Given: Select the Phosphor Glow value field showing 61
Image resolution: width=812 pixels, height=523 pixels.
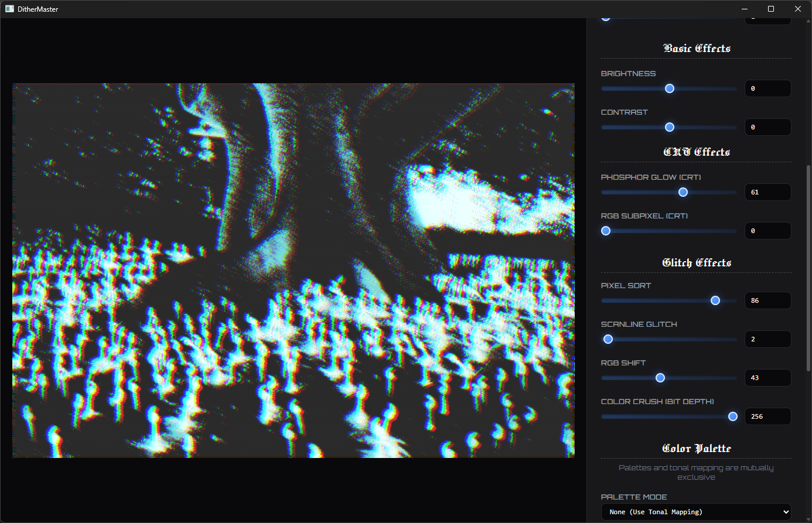Looking at the screenshot, I should click(x=767, y=192).
